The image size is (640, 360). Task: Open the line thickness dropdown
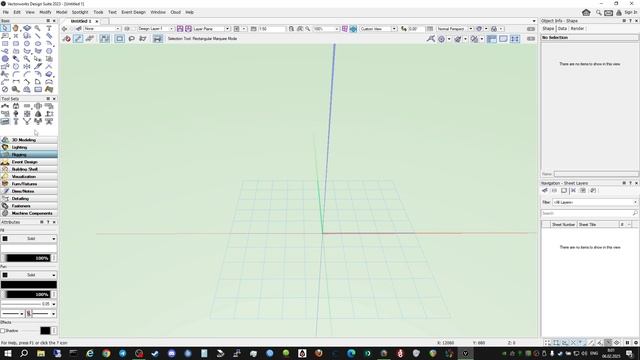[29, 304]
